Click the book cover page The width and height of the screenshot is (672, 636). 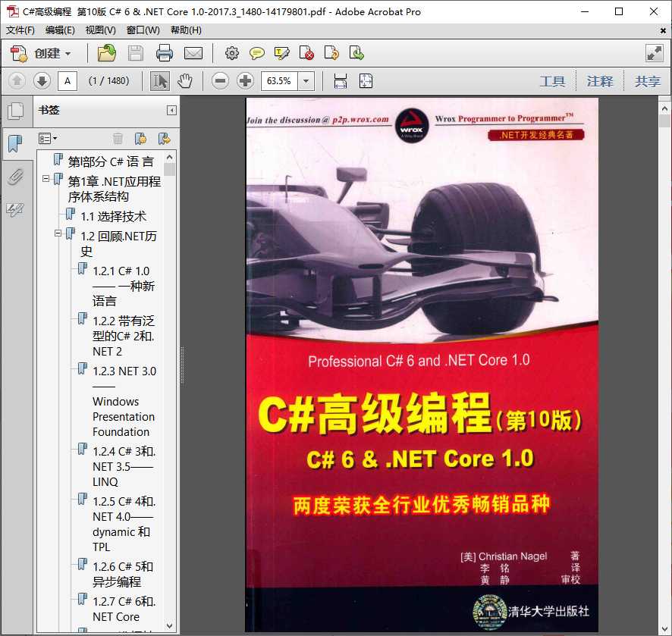pos(422,365)
